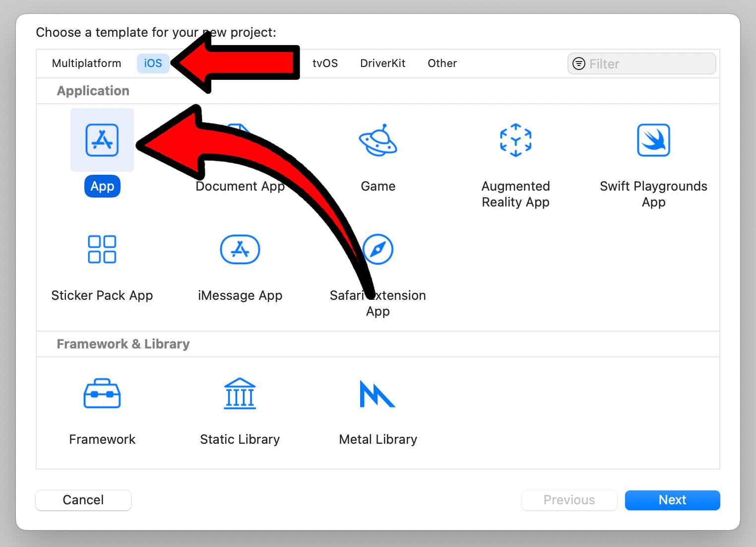Select the App template icon
756x547 pixels.
point(102,140)
